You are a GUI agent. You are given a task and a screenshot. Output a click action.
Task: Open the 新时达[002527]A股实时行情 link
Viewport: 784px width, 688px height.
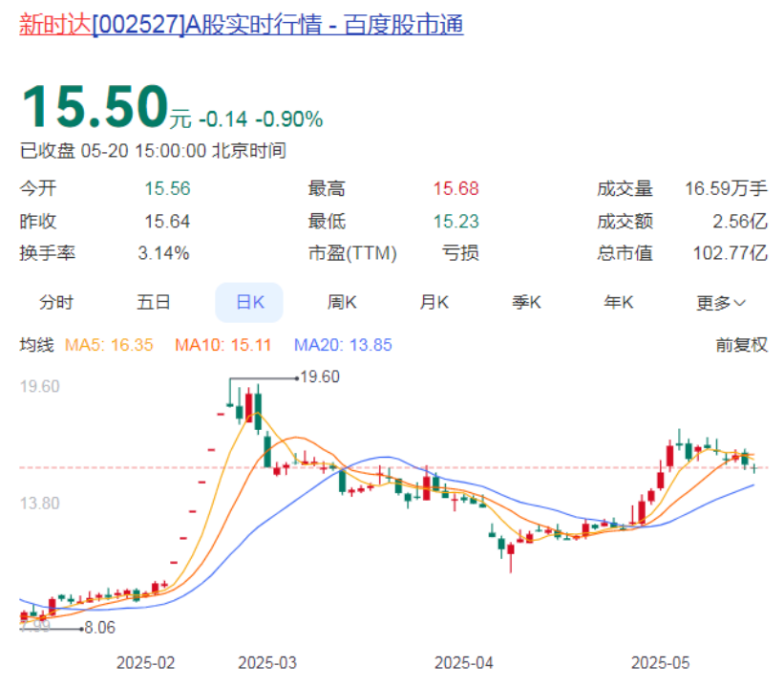point(242,25)
